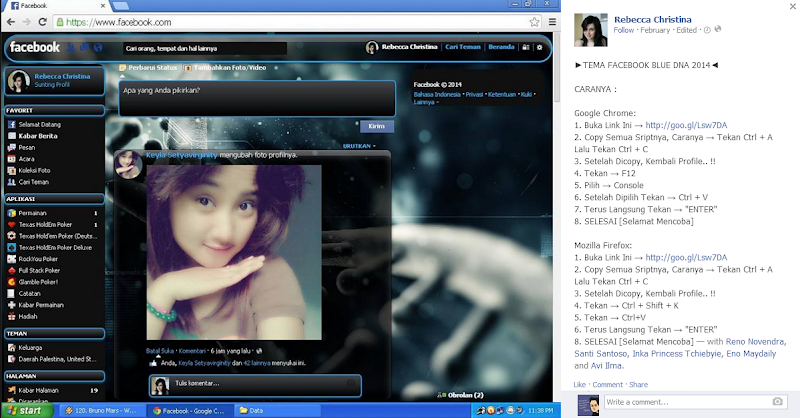Viewport: 800px width, 418px height.
Task: Expand the Lainnya footer dropdown
Action: [426, 102]
